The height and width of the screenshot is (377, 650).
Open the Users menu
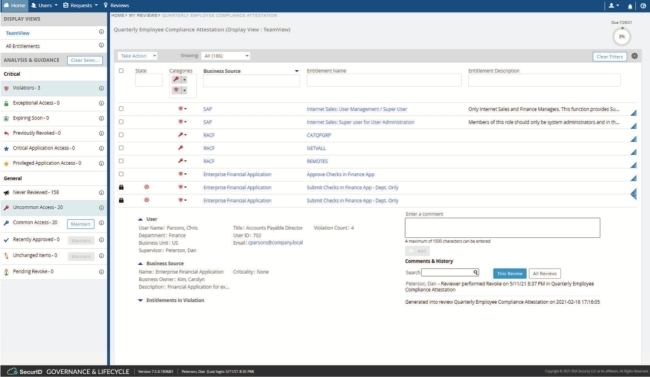point(44,5)
